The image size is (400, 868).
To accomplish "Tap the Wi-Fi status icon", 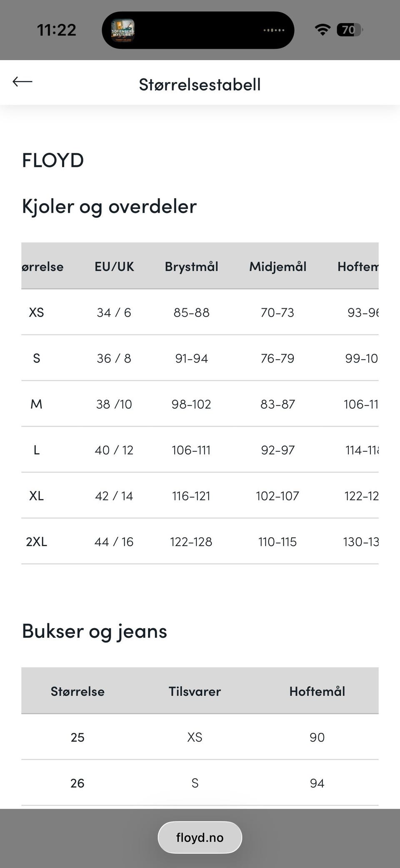I will tap(322, 30).
